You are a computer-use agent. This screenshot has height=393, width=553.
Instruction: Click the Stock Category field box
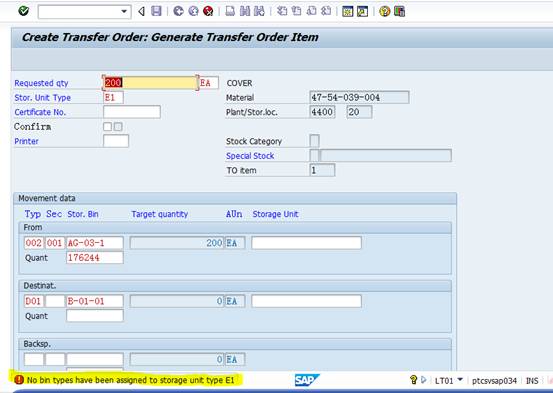point(314,141)
